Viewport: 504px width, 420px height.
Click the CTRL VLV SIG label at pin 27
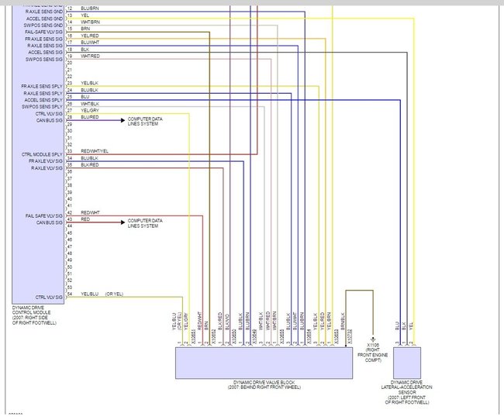49,114
